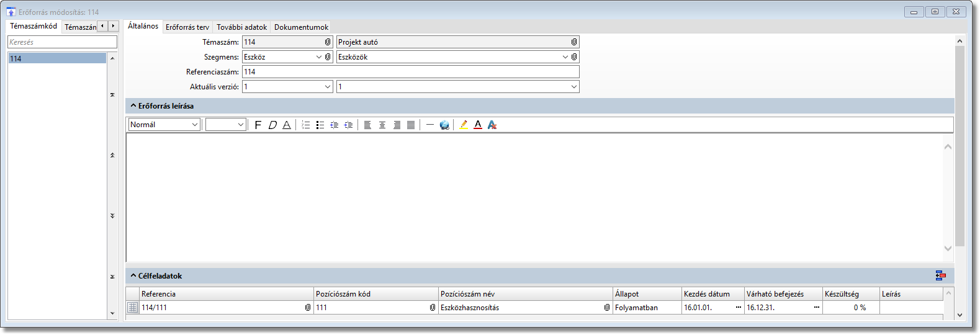The image size is (980, 335).
Task: Insert hyperlink with globe icon
Action: tap(444, 125)
